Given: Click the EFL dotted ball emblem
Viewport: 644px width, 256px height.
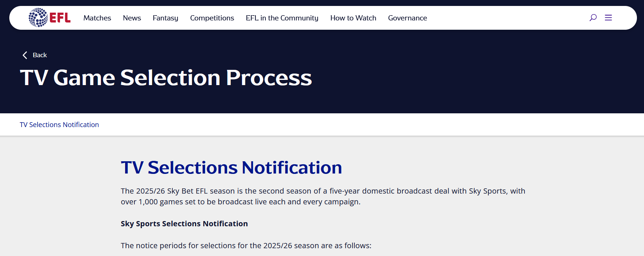Looking at the screenshot, I should tap(38, 17).
